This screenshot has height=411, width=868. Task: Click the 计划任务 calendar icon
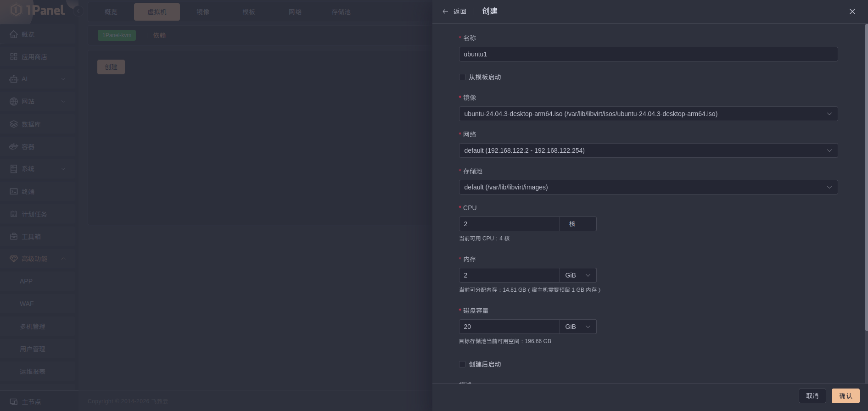tap(14, 214)
